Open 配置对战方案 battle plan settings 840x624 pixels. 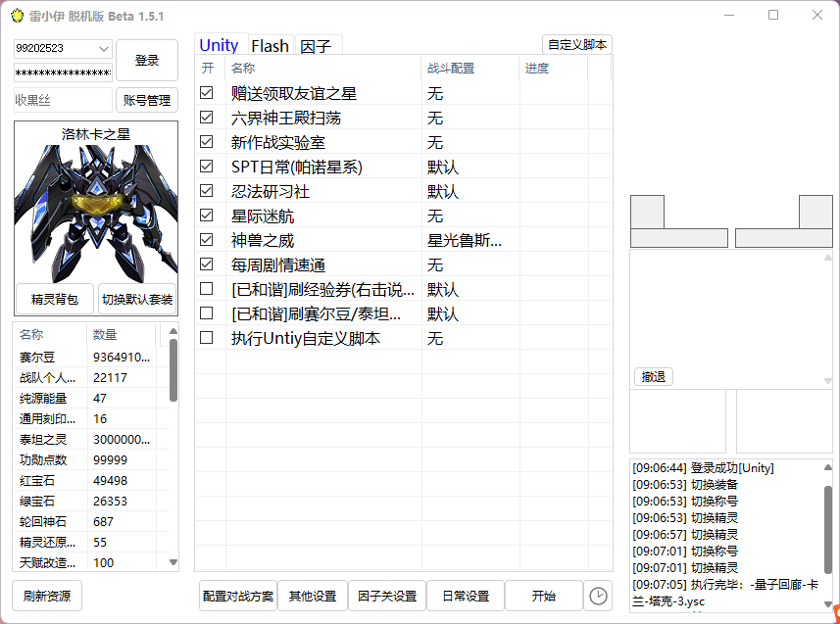coord(238,596)
